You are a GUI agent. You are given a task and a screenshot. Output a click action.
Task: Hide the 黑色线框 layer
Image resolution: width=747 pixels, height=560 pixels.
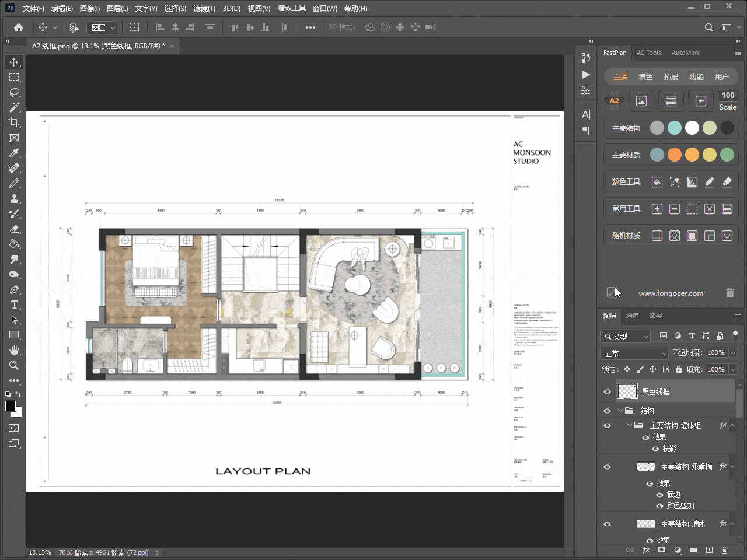tap(607, 391)
